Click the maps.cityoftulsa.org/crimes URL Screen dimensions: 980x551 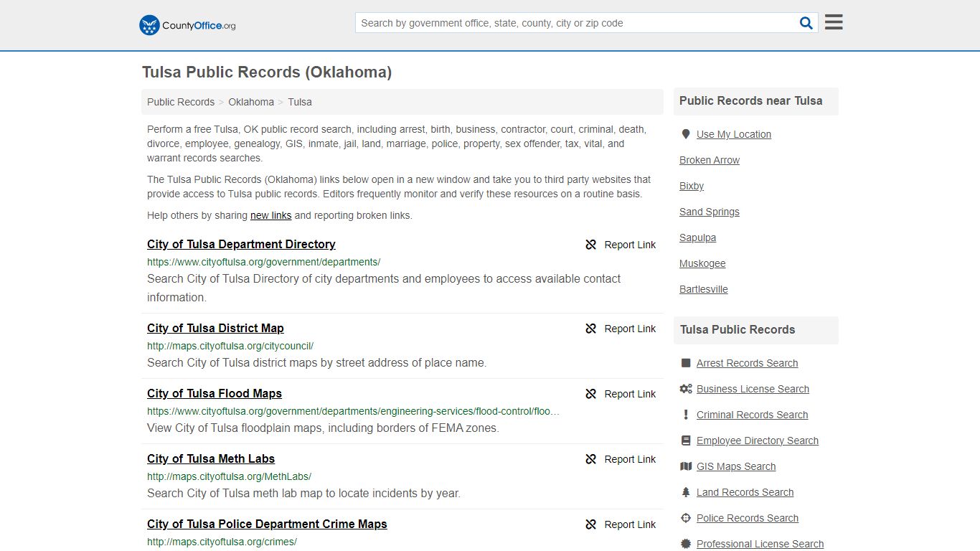click(x=222, y=542)
